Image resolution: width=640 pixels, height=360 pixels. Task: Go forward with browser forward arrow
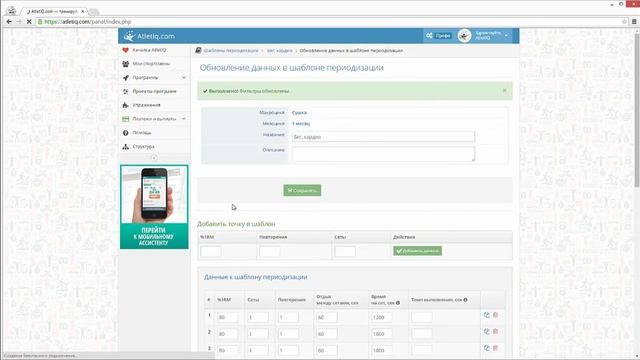pyautogui.click(x=19, y=22)
